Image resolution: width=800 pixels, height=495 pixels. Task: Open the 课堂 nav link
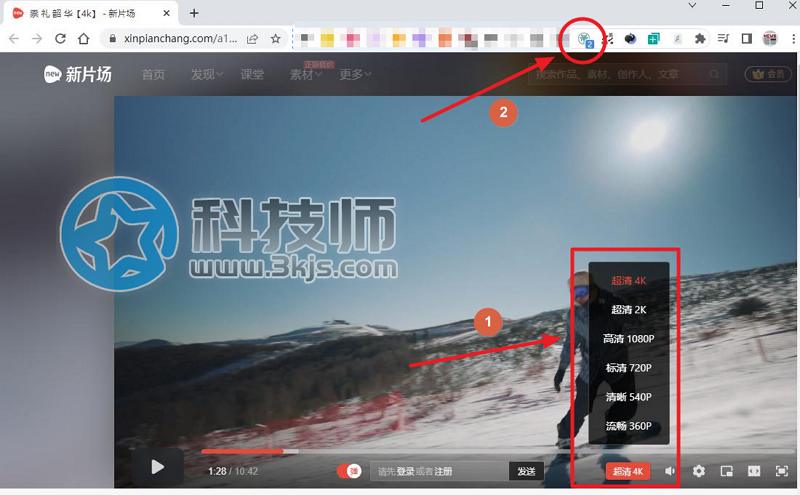[252, 75]
